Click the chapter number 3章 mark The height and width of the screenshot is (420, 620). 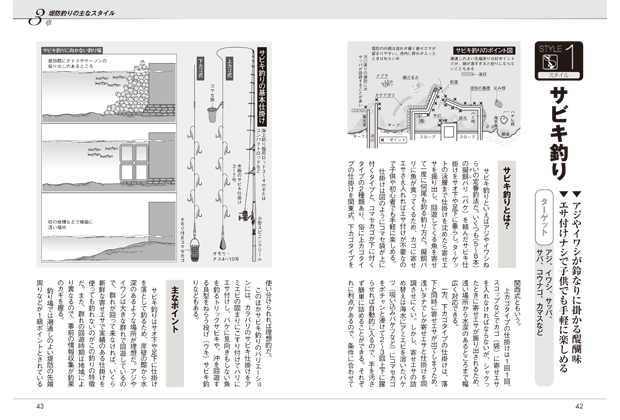pyautogui.click(x=39, y=19)
